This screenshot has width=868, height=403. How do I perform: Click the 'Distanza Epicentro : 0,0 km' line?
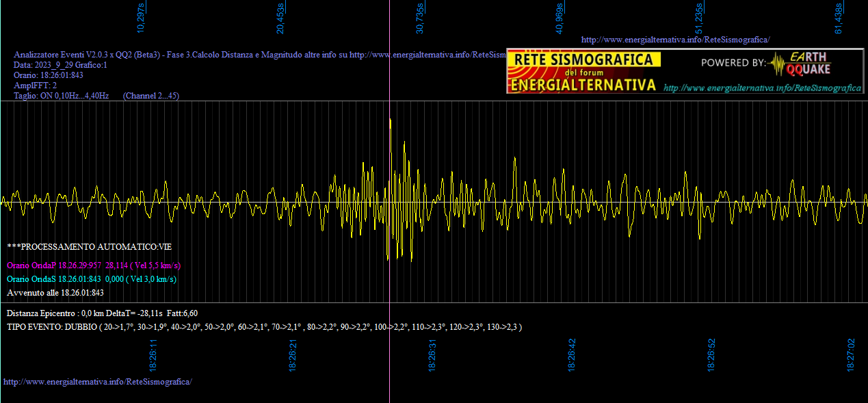click(x=102, y=313)
